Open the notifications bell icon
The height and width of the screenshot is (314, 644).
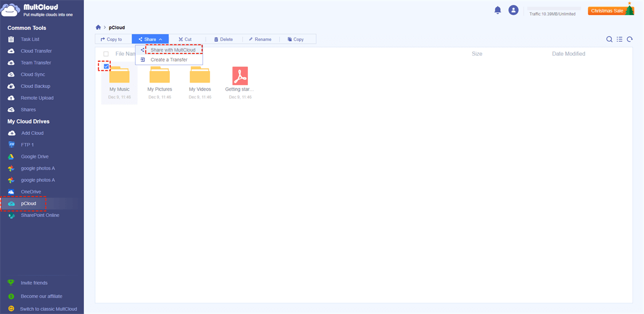tap(497, 10)
